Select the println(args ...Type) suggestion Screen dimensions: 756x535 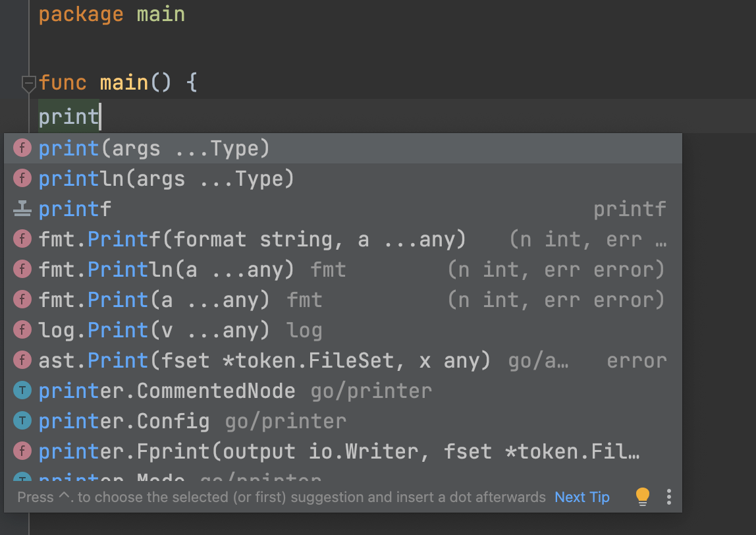tap(166, 179)
